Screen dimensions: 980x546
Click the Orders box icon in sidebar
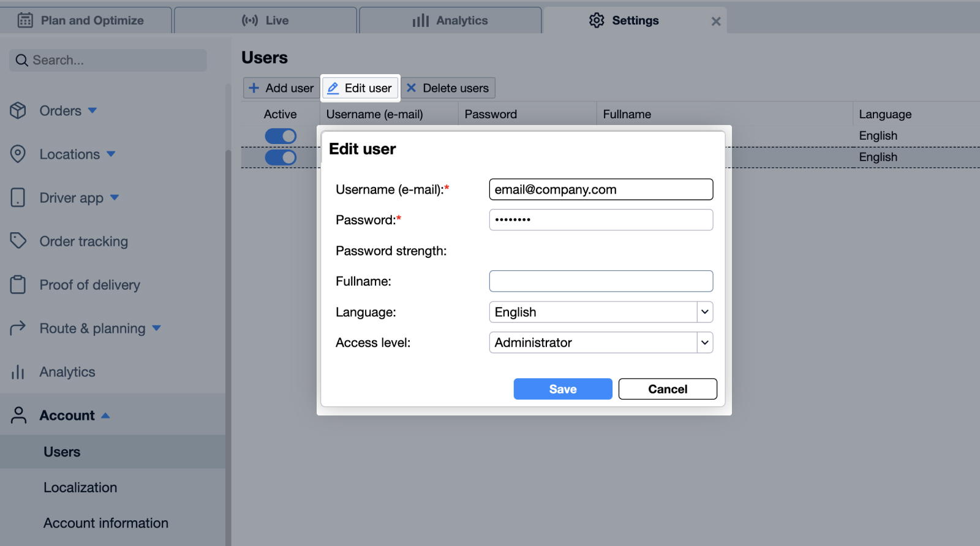(18, 111)
